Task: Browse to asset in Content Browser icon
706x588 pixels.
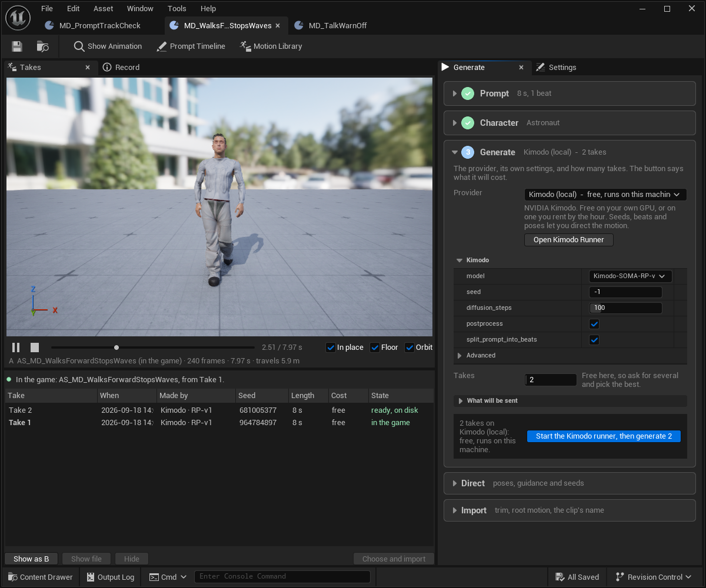Action: [x=42, y=46]
